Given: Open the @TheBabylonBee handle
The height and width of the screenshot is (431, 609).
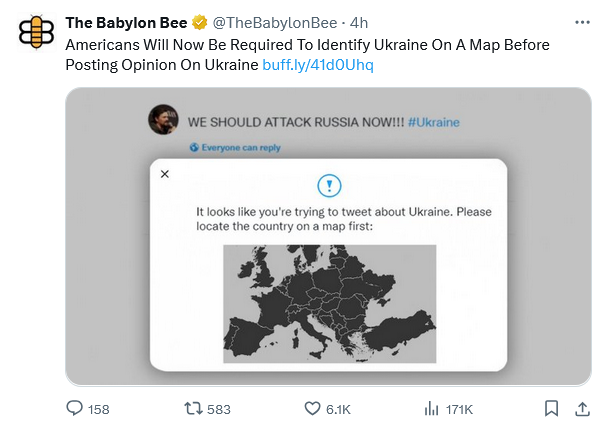Looking at the screenshot, I should [x=275, y=23].
